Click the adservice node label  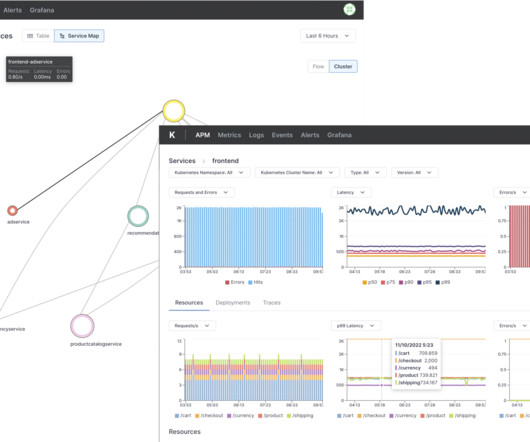(x=18, y=222)
